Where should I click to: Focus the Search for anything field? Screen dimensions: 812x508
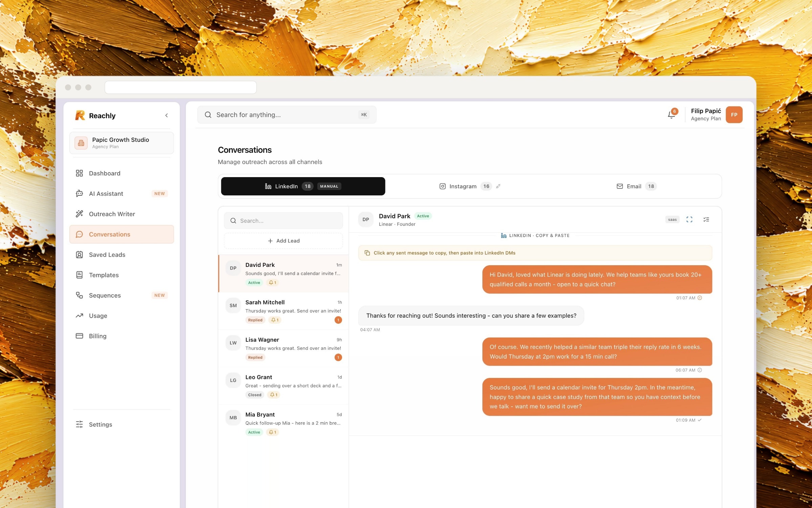(x=287, y=115)
